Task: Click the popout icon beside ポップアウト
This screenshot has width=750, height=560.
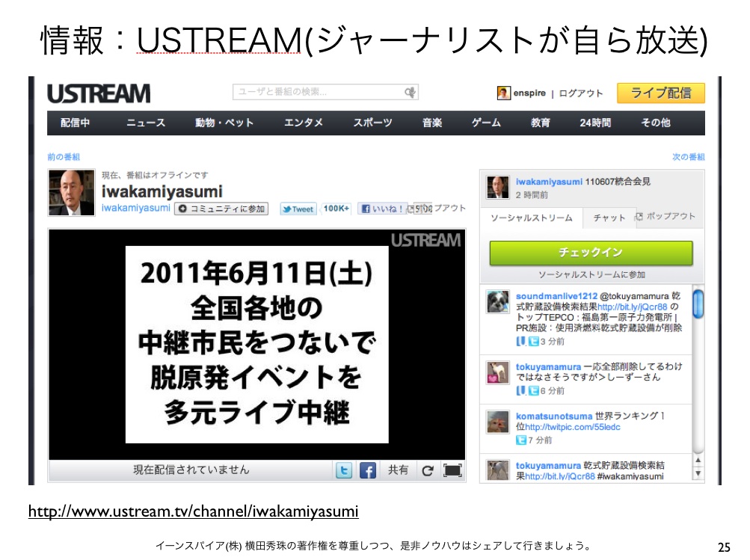Action: 639,217
